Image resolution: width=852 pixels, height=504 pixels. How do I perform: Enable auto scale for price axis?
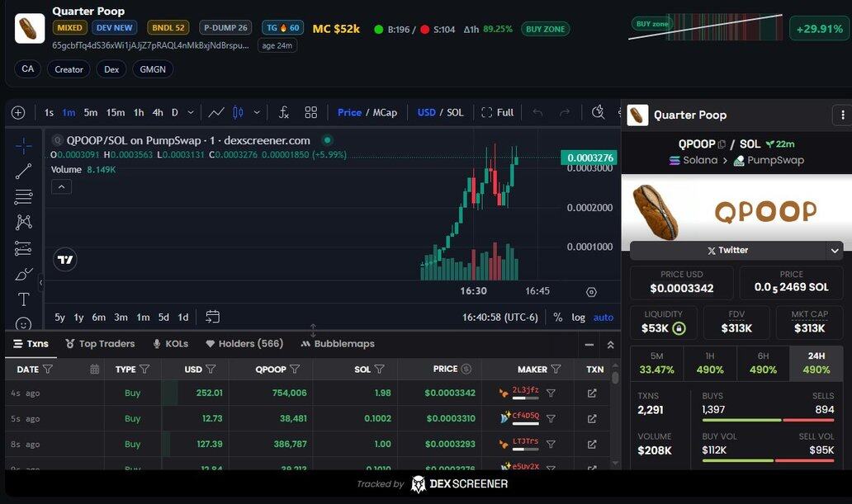pyautogui.click(x=603, y=318)
